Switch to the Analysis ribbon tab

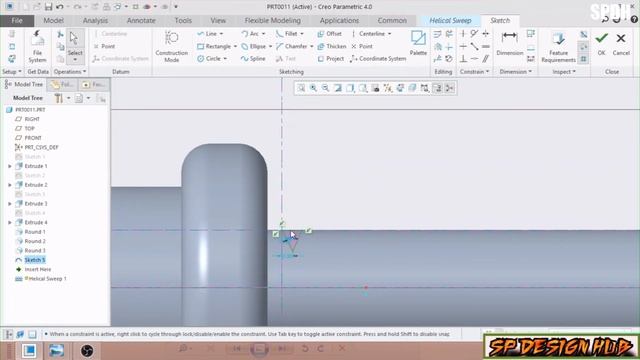click(95, 20)
